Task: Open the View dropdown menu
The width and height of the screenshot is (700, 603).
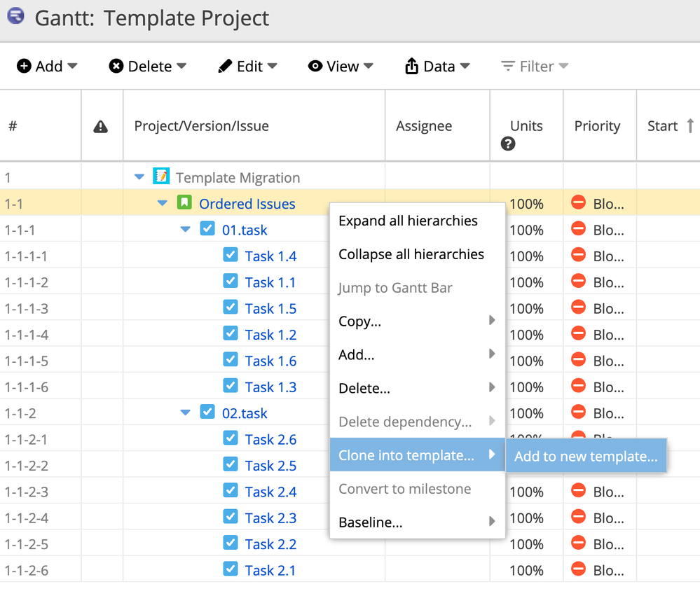Action: click(x=341, y=66)
